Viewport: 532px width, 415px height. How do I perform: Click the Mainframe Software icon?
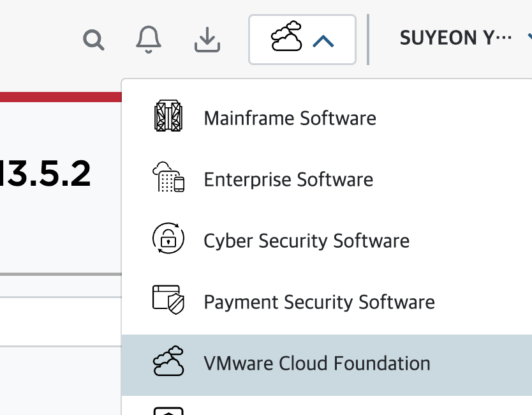pyautogui.click(x=168, y=117)
